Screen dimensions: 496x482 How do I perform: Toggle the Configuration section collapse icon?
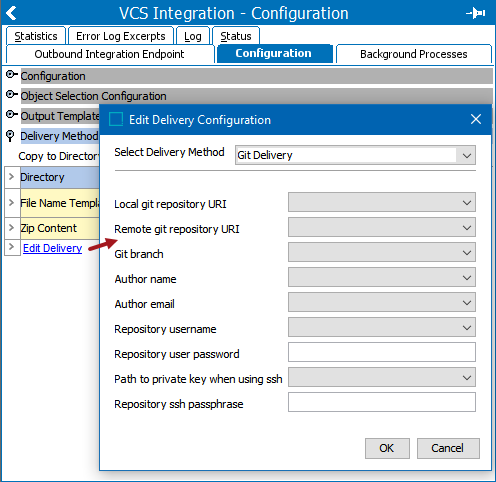tap(11, 75)
